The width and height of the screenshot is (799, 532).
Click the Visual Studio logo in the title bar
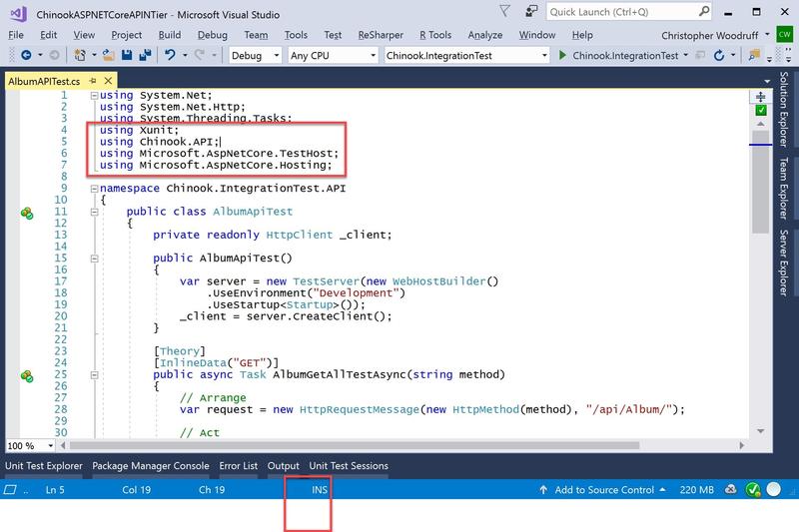click(x=18, y=13)
